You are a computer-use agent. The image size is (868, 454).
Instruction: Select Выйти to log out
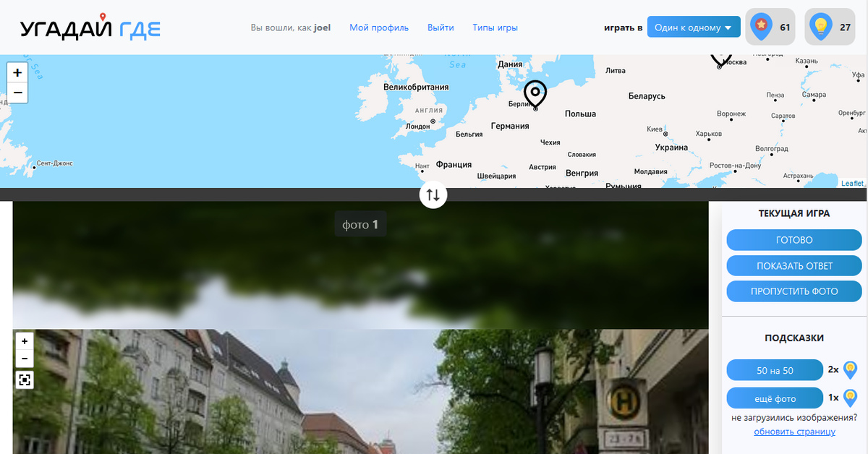point(441,27)
